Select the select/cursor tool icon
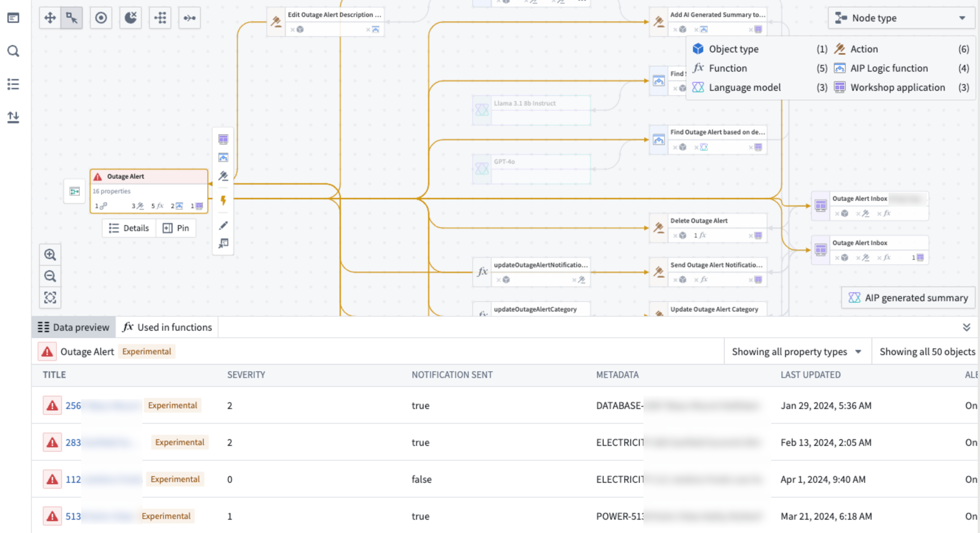The height and width of the screenshot is (533, 980). click(72, 18)
